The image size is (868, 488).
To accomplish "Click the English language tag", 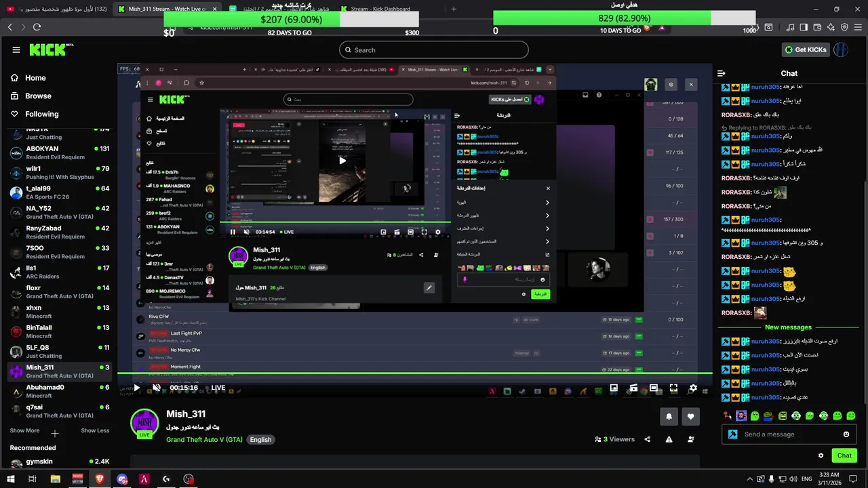I will [260, 439].
